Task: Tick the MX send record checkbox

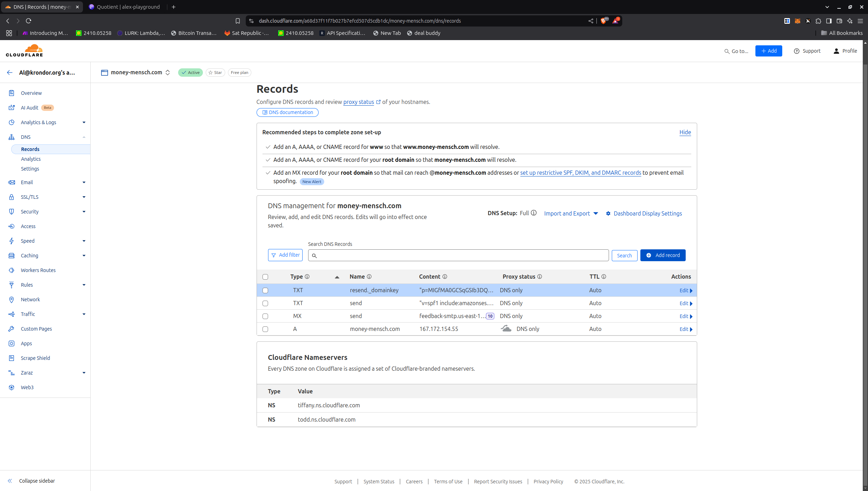Action: click(265, 316)
